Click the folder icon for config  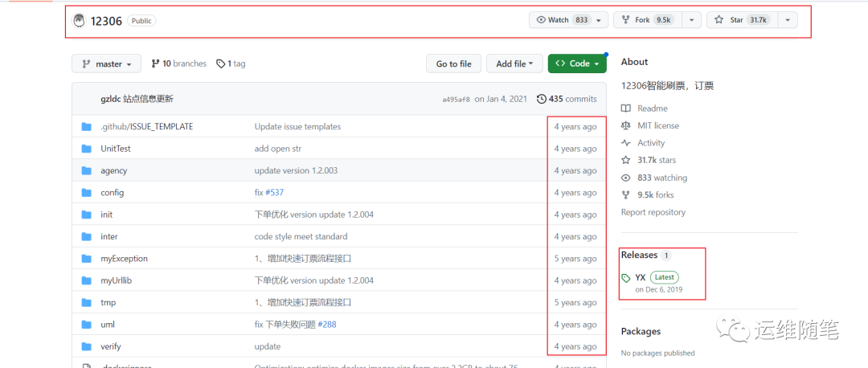pyautogui.click(x=86, y=193)
